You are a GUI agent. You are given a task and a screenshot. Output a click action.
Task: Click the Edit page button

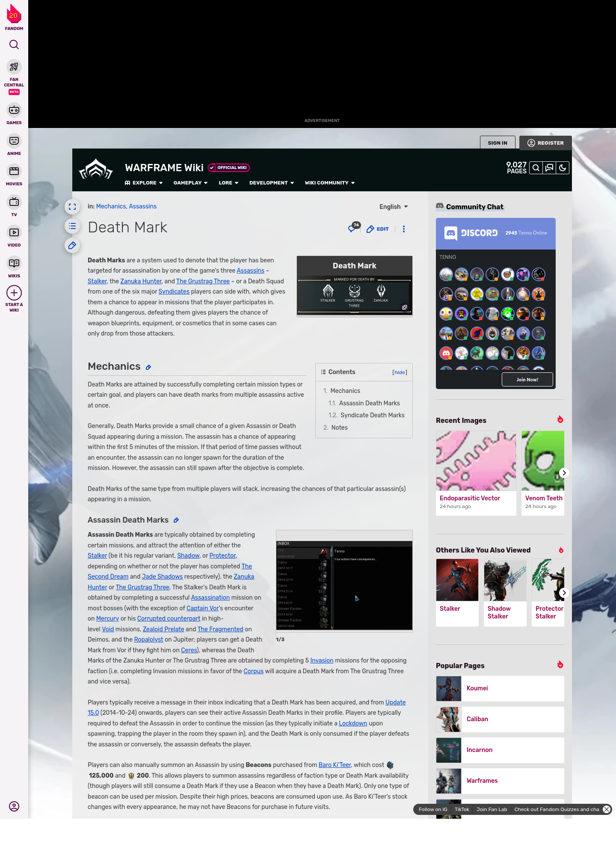378,229
